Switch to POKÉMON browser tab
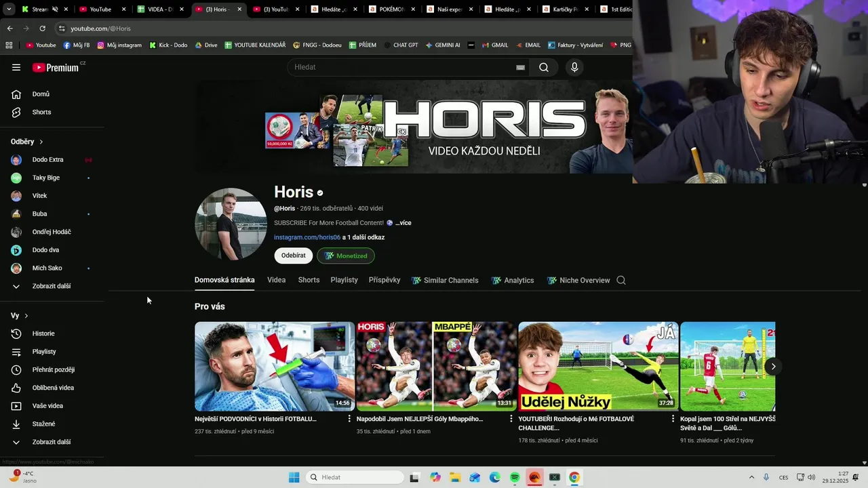868x488 pixels. pos(391,9)
